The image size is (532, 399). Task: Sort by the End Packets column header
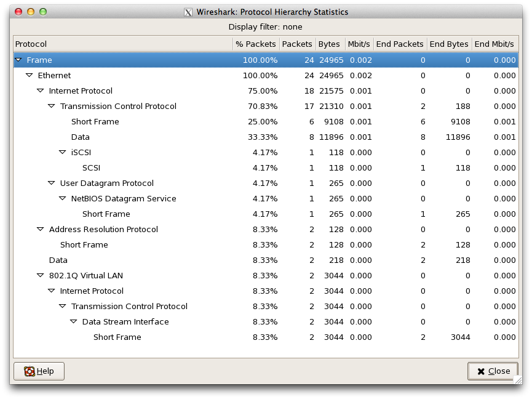[400, 44]
